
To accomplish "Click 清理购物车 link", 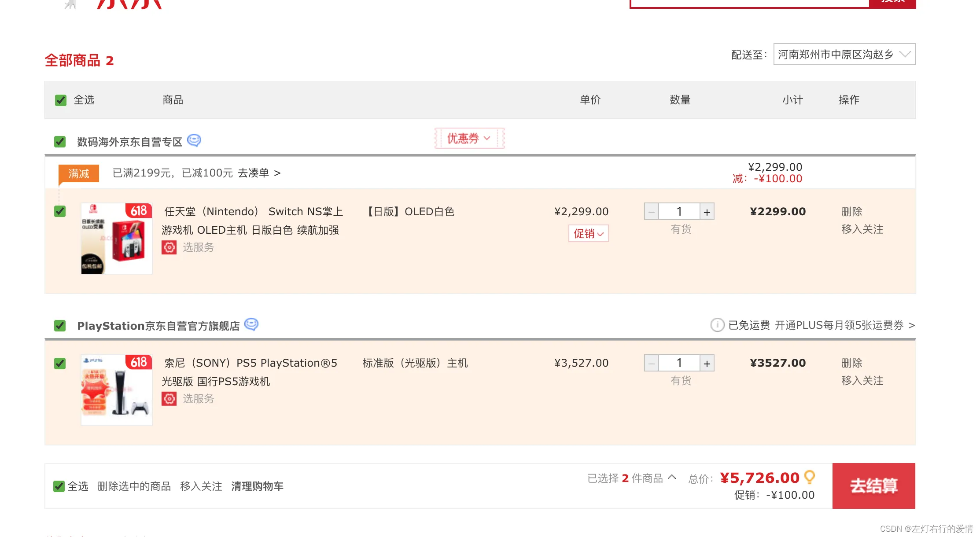I will pyautogui.click(x=257, y=486).
